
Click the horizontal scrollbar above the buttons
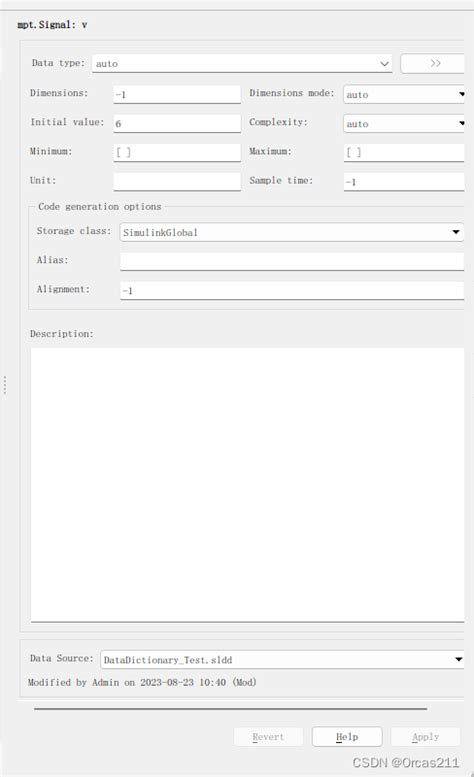(x=230, y=709)
